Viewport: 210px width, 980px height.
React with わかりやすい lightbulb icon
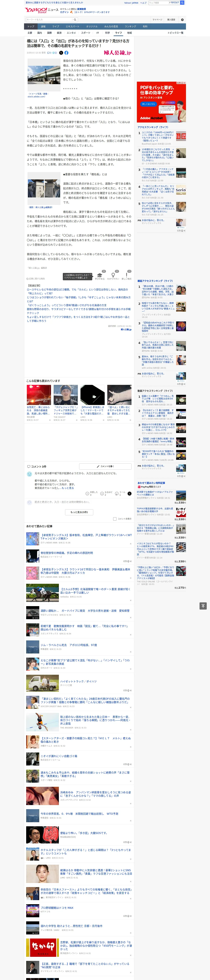tap(113, 275)
